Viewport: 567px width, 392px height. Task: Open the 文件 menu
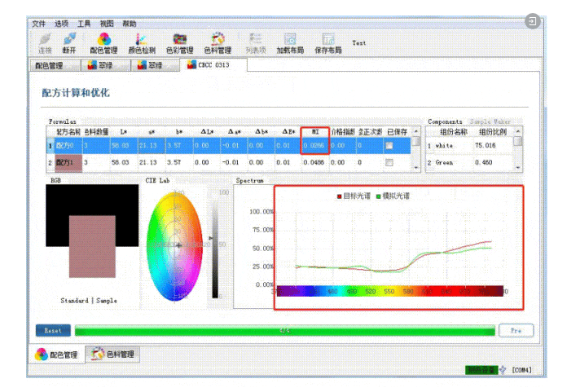pos(39,24)
